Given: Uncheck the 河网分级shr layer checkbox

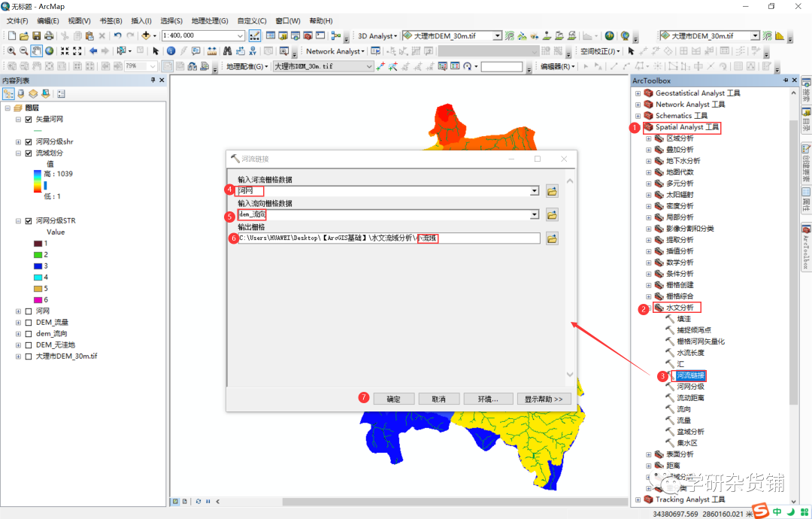Looking at the screenshot, I should (x=29, y=141).
